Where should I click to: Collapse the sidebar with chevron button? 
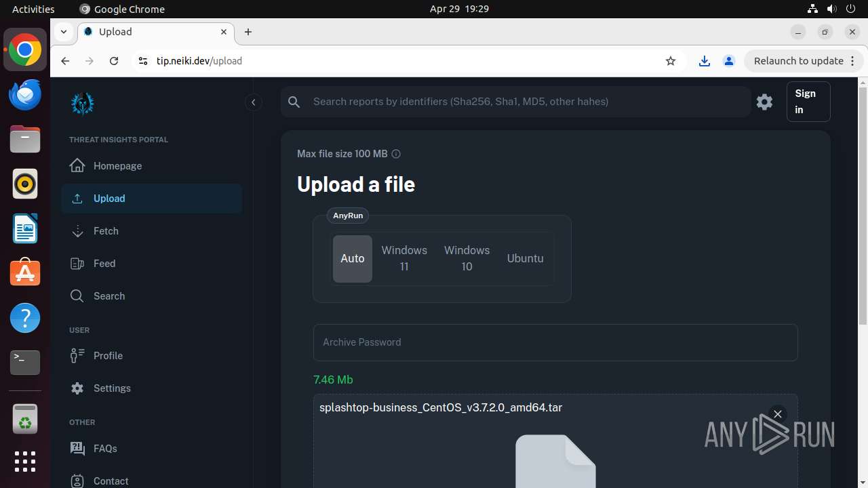[253, 102]
